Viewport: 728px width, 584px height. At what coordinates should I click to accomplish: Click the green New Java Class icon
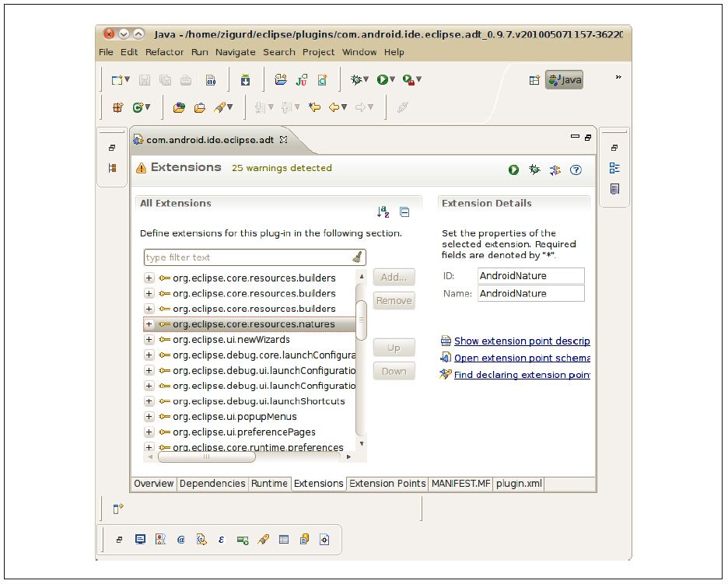pos(138,107)
